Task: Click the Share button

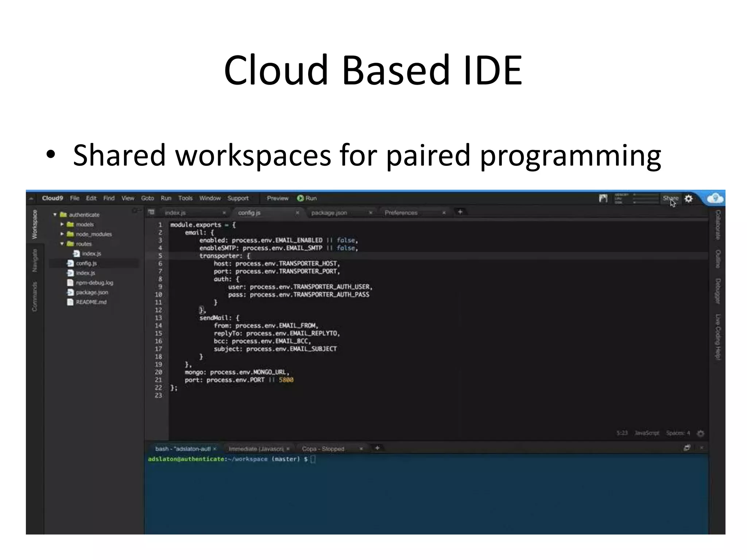Action: coord(670,198)
